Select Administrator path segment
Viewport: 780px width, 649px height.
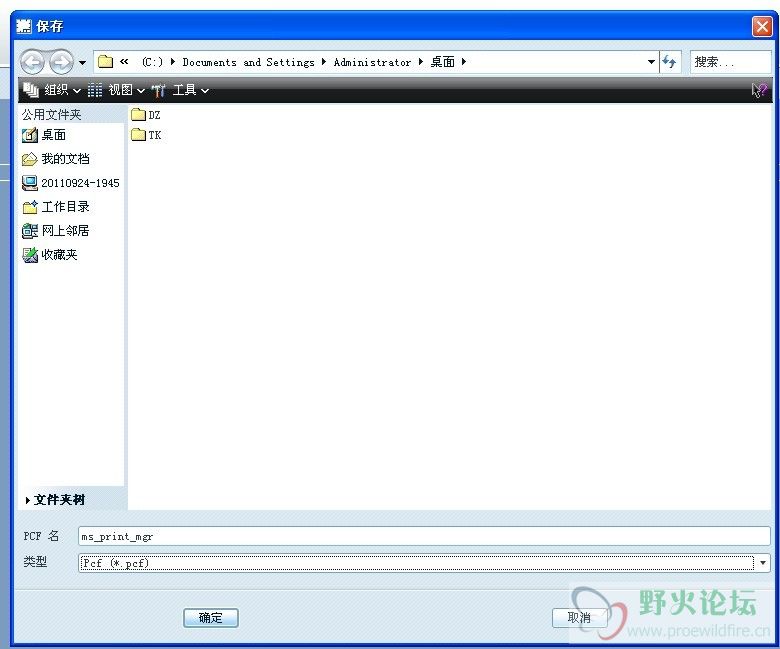(372, 62)
